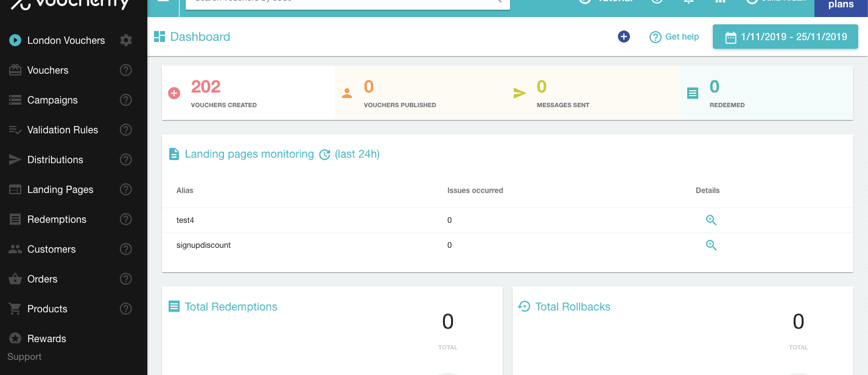The height and width of the screenshot is (375, 868).
Task: Click the receipt icon on Redeemed card
Action: [692, 93]
